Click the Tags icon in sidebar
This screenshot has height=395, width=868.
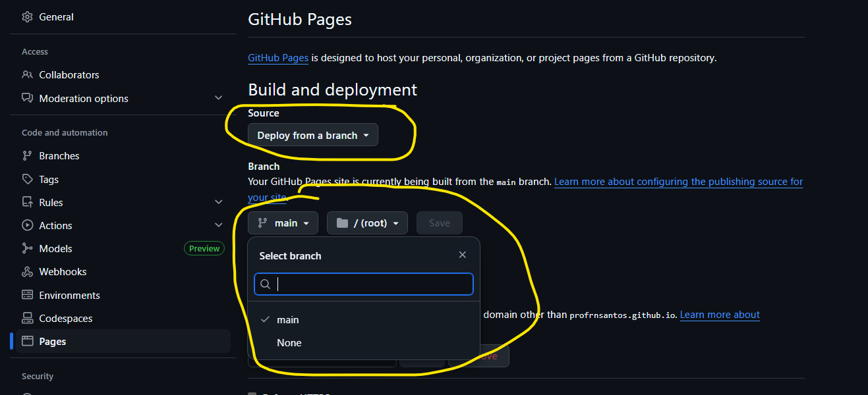27,179
